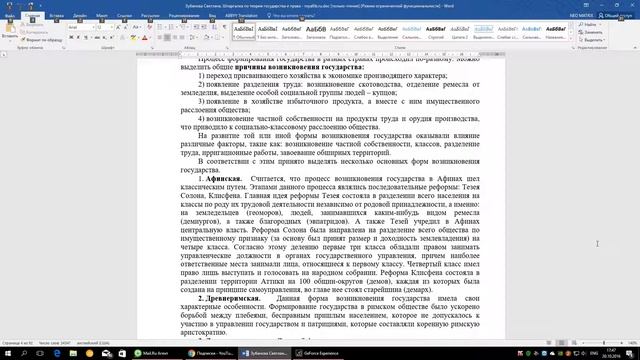Toggle Underline formatting
Image resolution: width=640 pixels, height=360 pixels.
86,38
